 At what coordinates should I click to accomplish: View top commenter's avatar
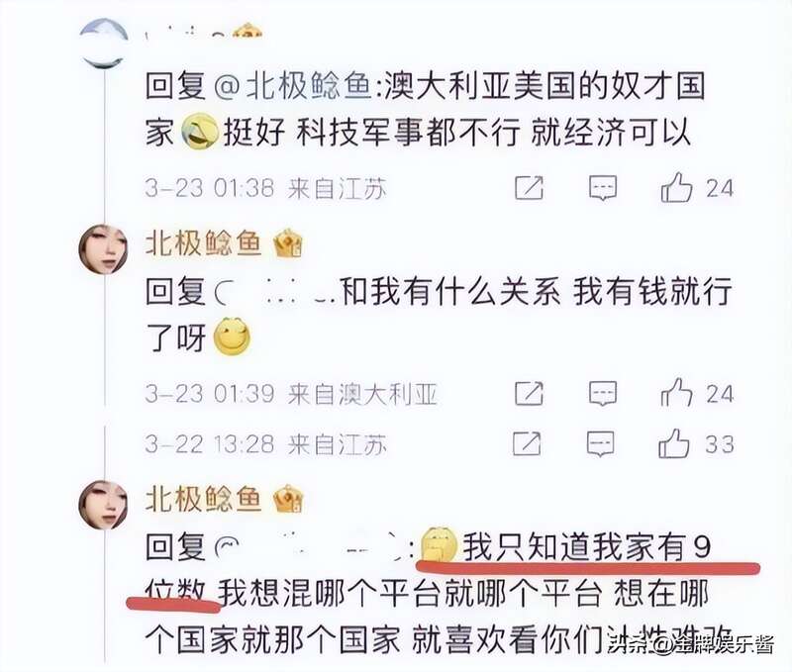104,43
